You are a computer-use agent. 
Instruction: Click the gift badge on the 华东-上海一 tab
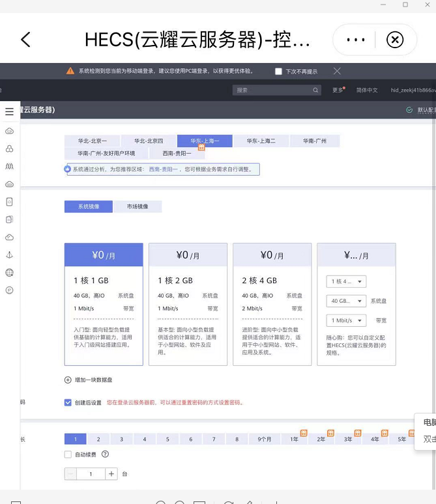(201, 147)
